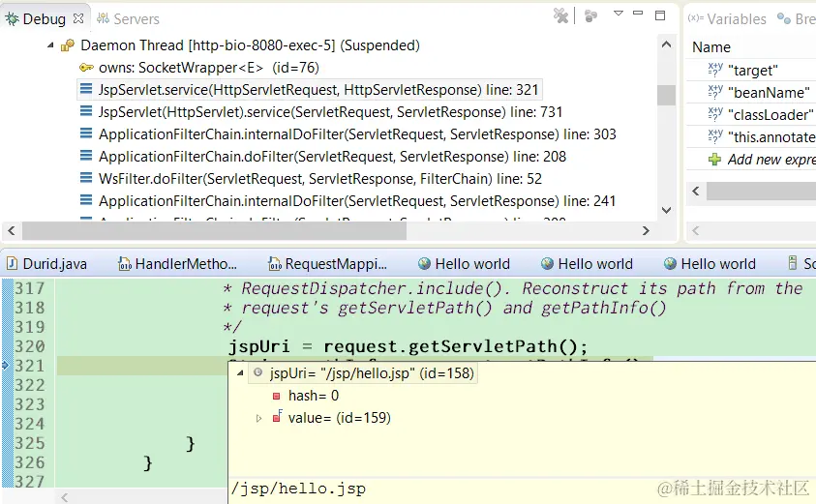Image resolution: width=816 pixels, height=504 pixels.
Task: Expand value= (id=159) node in popup
Action: click(258, 418)
